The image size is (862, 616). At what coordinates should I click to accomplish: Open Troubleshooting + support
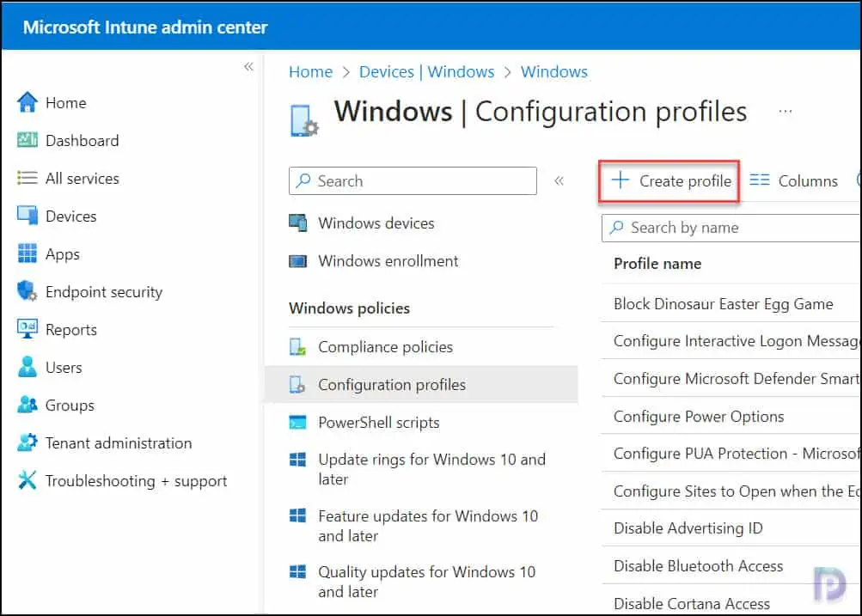click(136, 481)
